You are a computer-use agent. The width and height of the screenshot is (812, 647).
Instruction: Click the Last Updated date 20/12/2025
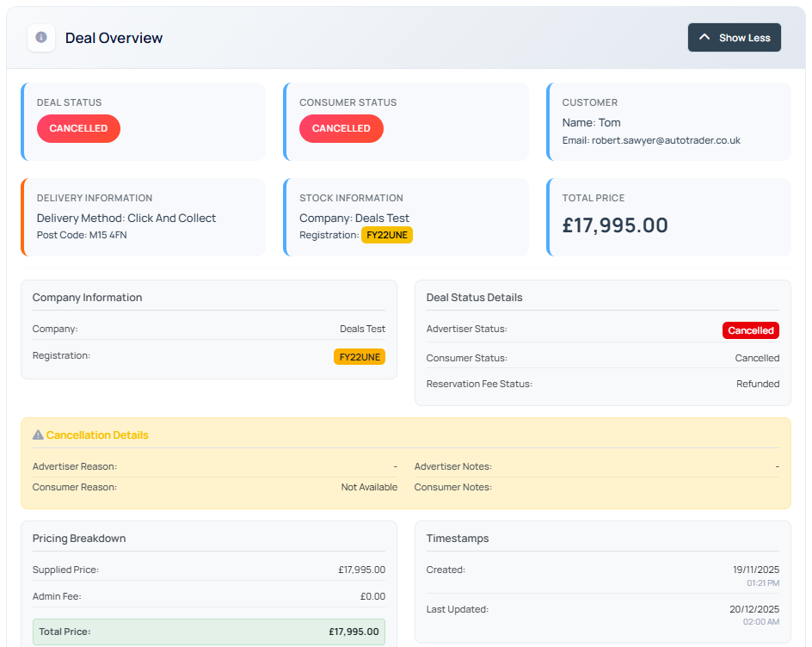pos(753,609)
